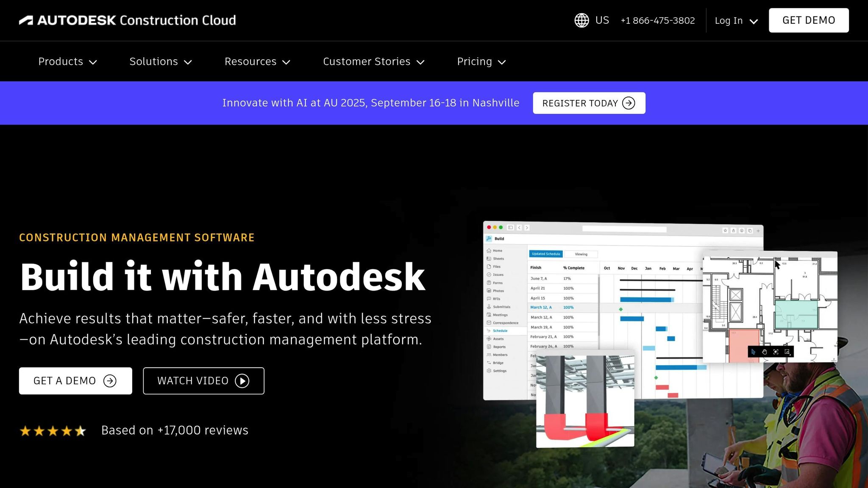Screen dimensions: 868x488
Task: Click the GET A DEMO hero button
Action: click(x=75, y=381)
